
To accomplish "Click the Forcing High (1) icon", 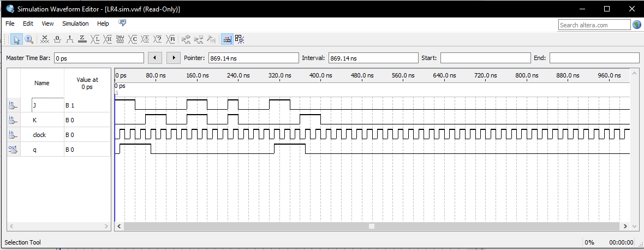I will [70, 39].
